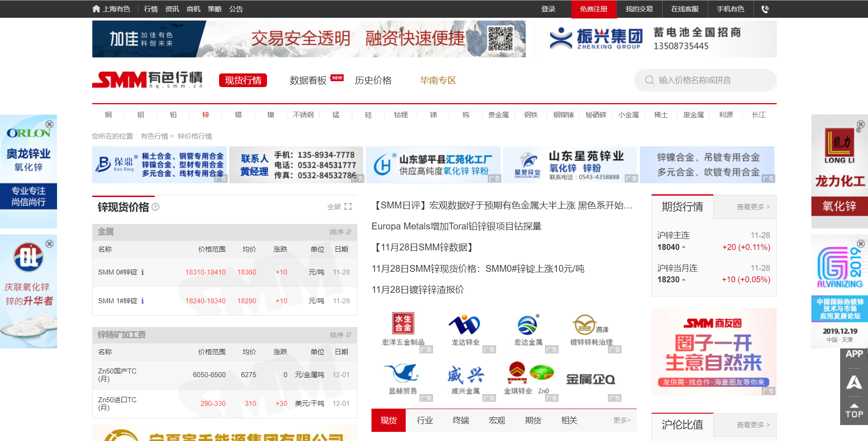Select 铝 metal category

pyautogui.click(x=141, y=114)
